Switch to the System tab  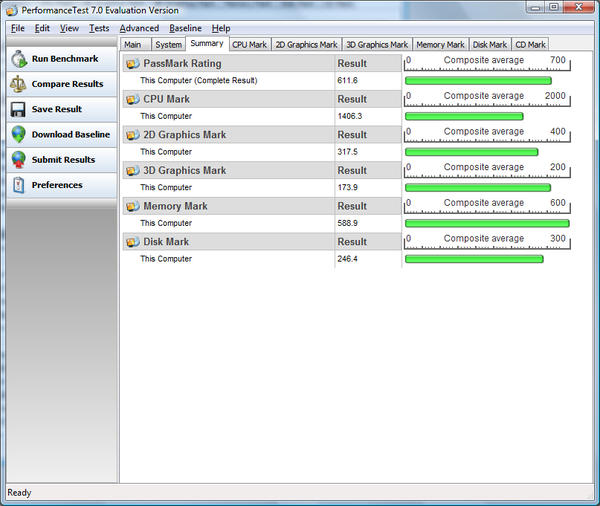point(168,44)
